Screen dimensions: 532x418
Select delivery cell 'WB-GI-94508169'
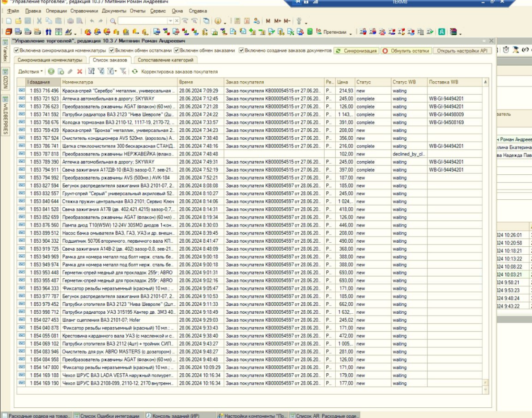[455, 122]
